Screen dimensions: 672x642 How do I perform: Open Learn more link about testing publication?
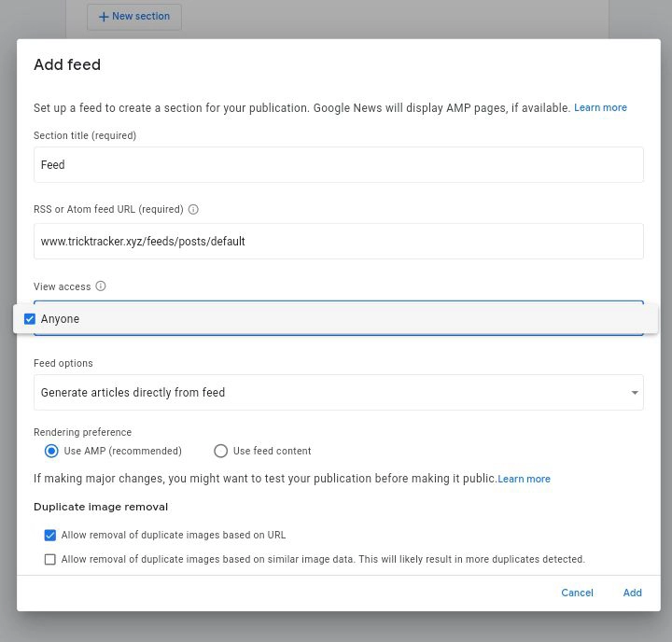(x=524, y=479)
